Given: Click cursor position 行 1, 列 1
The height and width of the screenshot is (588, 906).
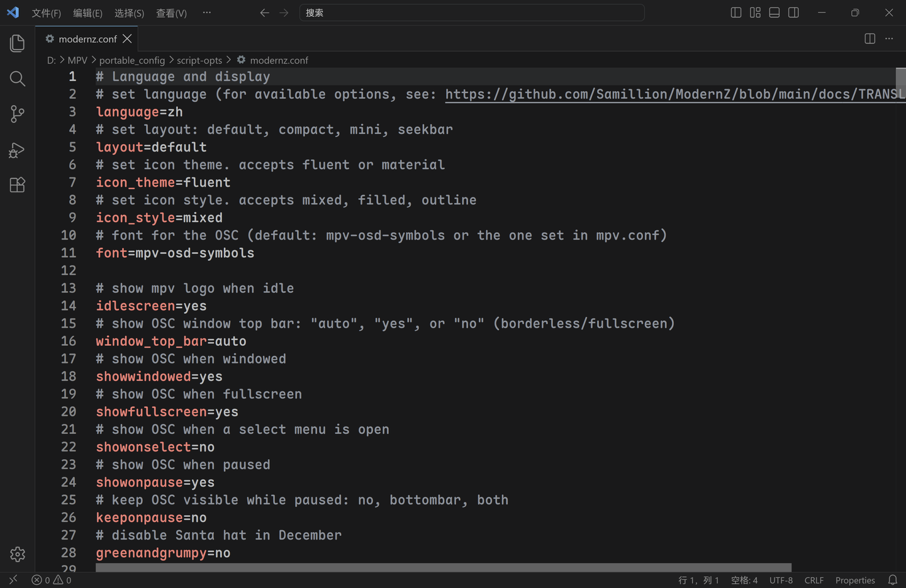Looking at the screenshot, I should (698, 580).
